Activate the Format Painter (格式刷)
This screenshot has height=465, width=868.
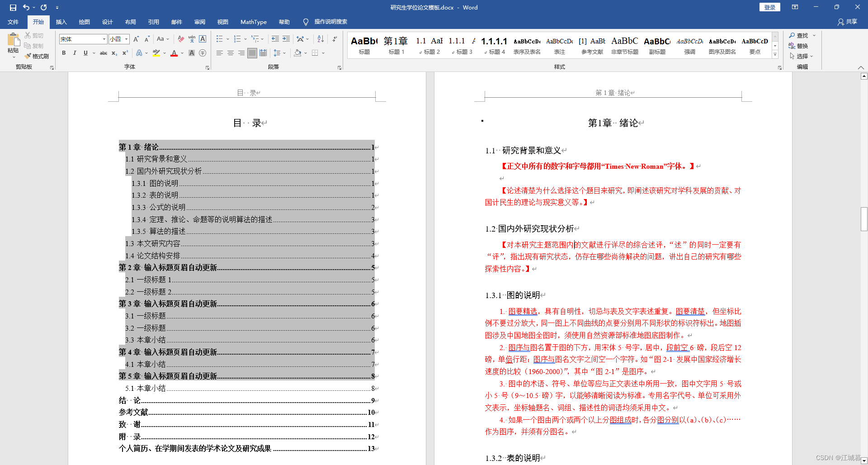tap(37, 56)
